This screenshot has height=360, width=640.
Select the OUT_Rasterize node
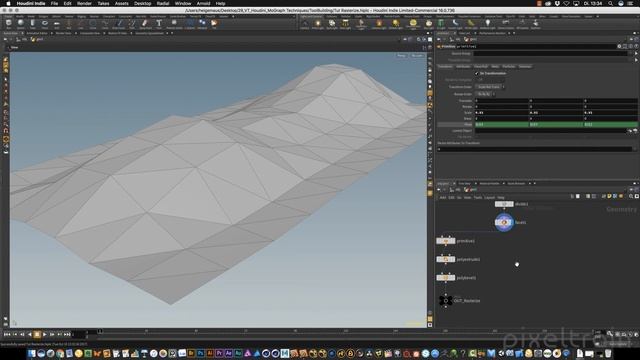pos(446,300)
